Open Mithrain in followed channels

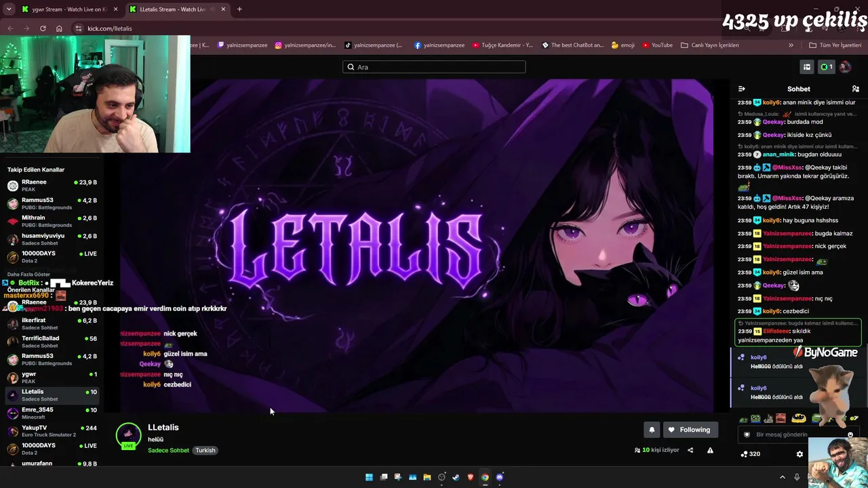pyautogui.click(x=52, y=222)
